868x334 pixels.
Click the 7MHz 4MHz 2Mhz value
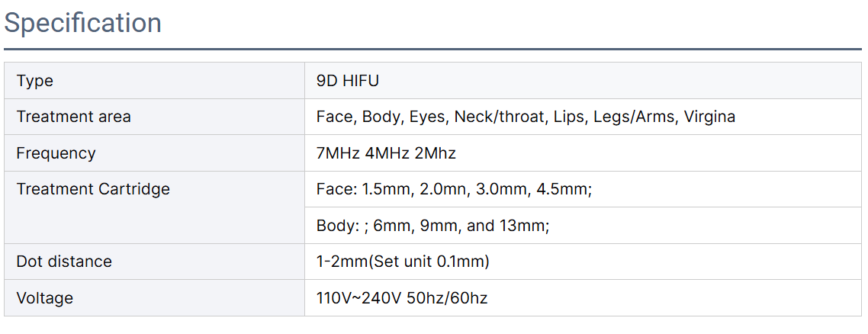(387, 153)
